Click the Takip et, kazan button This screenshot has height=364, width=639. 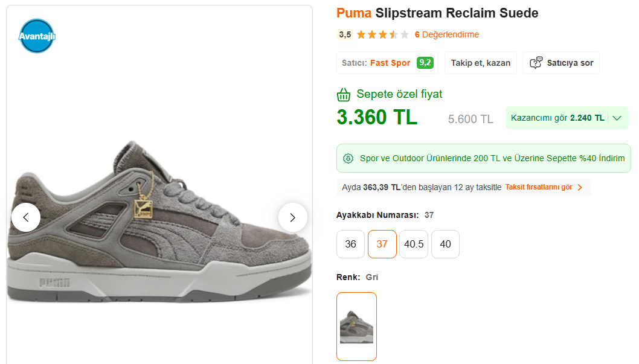(481, 63)
